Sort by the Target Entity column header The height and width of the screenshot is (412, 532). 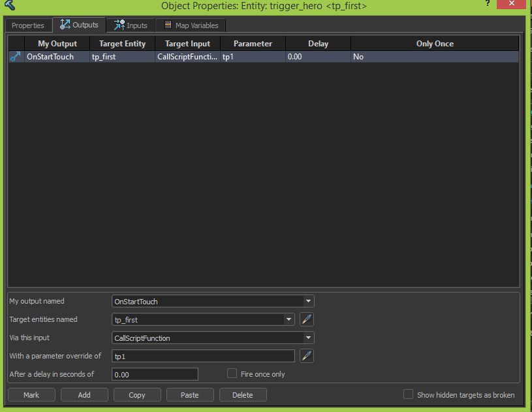click(122, 44)
